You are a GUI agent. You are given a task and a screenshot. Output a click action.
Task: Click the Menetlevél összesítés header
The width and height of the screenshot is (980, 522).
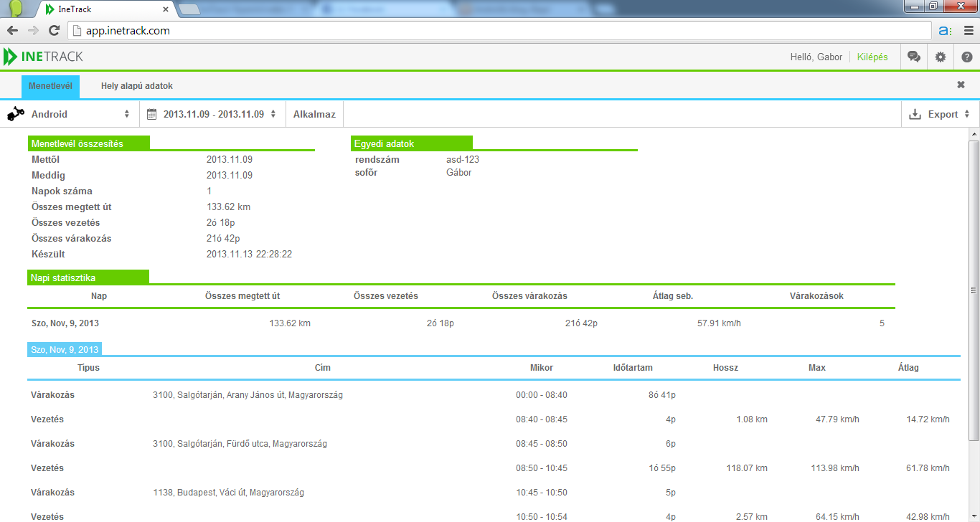[x=88, y=143]
